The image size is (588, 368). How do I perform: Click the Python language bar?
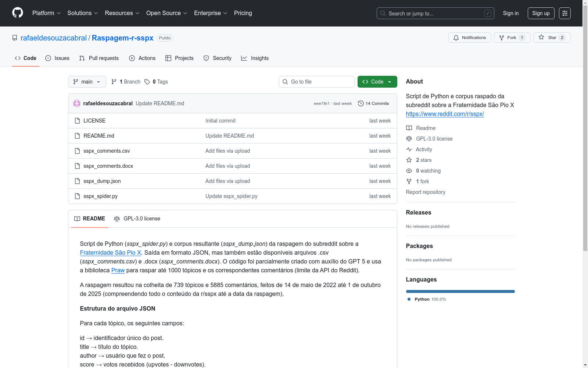tap(460, 291)
